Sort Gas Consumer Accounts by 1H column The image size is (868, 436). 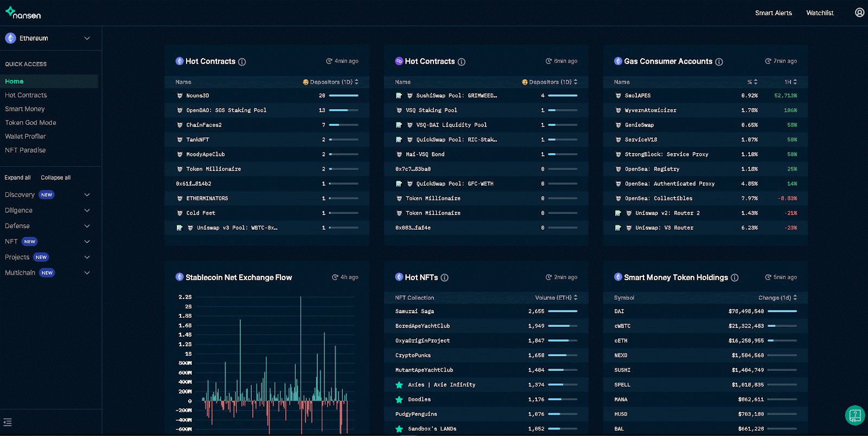click(x=790, y=82)
